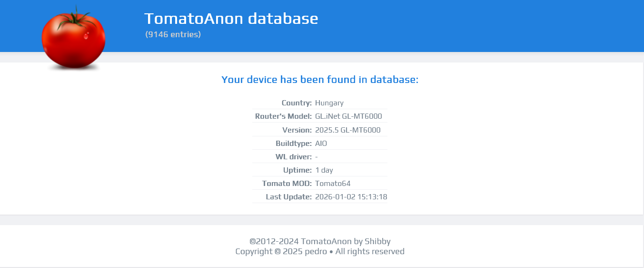Click the Hungary country value
644x268 pixels.
click(x=329, y=103)
